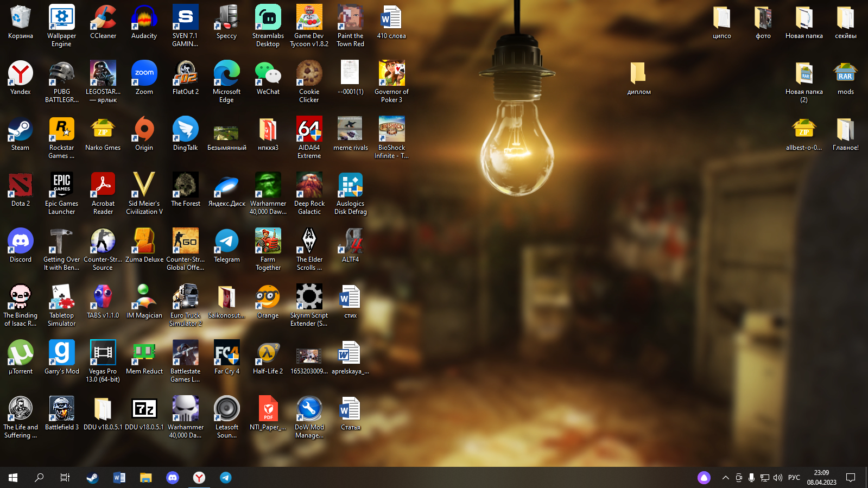Open the clock and date flyout
The image size is (868, 488).
click(x=821, y=478)
